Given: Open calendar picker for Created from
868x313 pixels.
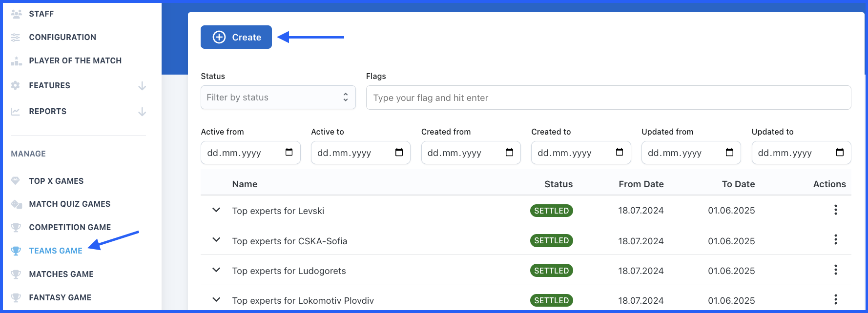Looking at the screenshot, I should pos(509,153).
